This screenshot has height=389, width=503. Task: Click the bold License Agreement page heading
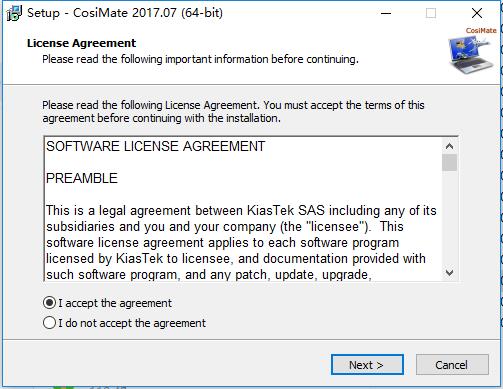82,43
